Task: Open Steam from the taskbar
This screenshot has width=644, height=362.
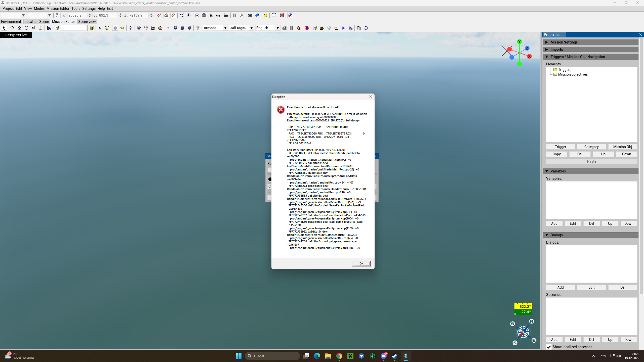Action: tap(394, 356)
